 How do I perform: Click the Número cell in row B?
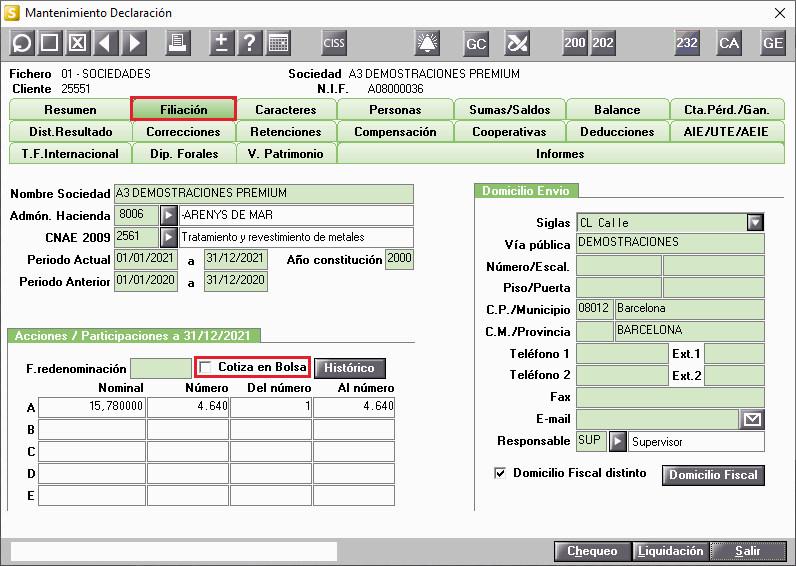(x=188, y=429)
